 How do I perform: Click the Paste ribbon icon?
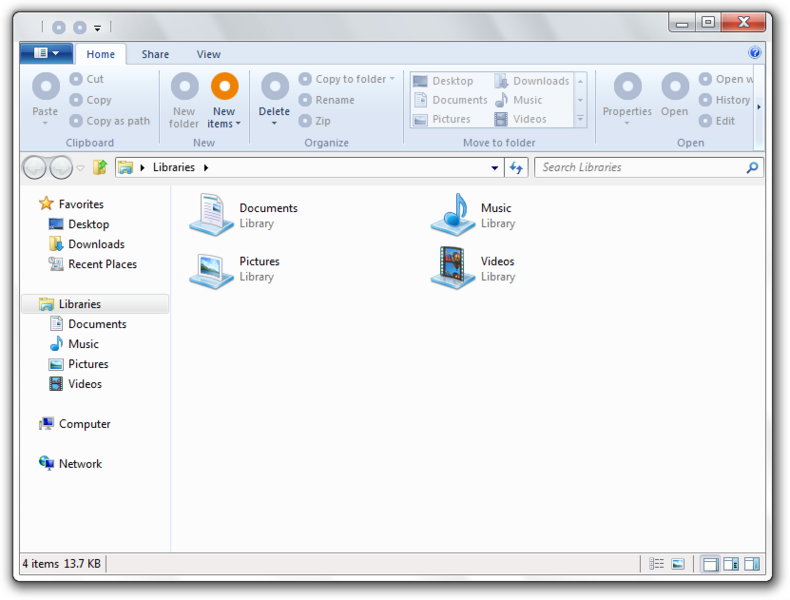tap(45, 87)
